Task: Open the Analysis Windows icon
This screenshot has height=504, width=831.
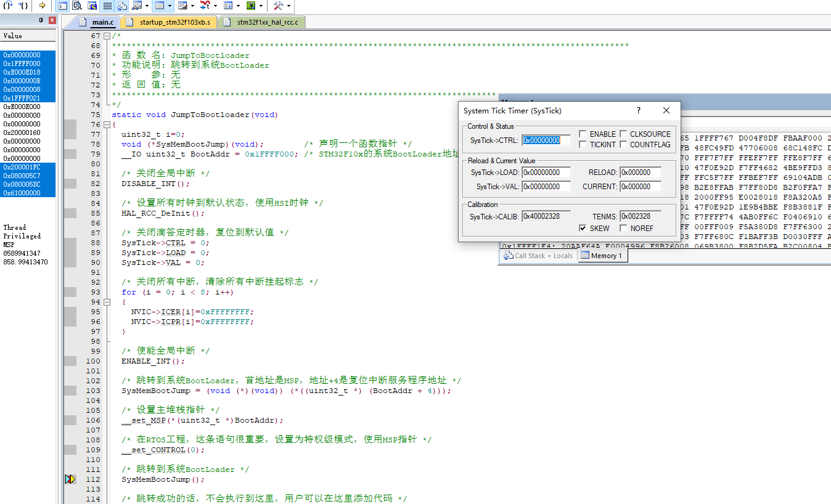Action: 205,6
